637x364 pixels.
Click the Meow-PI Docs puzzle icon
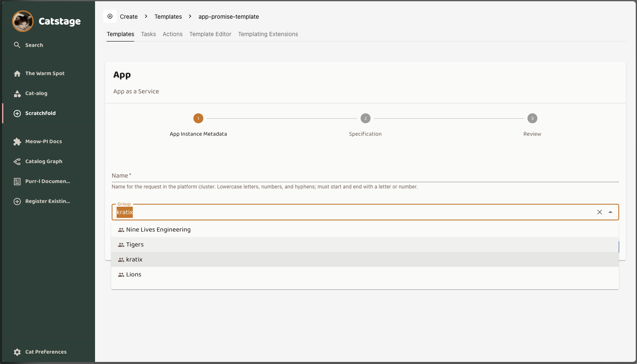tap(17, 142)
